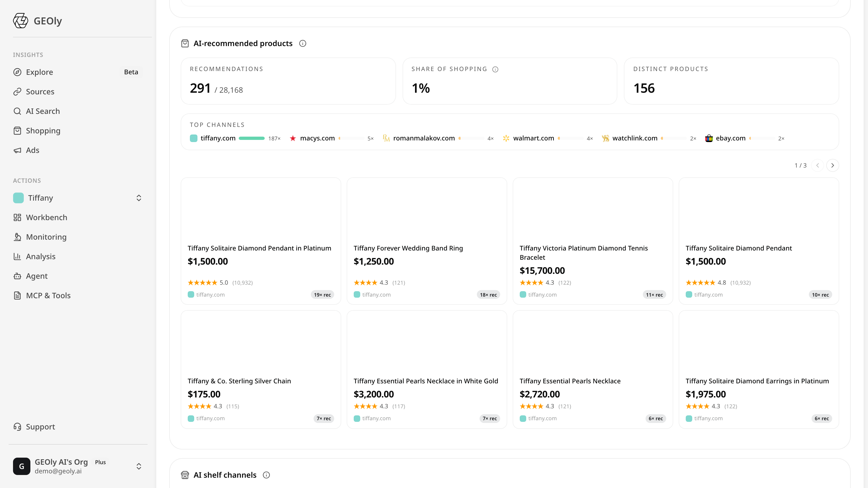The width and height of the screenshot is (868, 488).
Task: Open the walmart.com top channel
Action: click(x=548, y=138)
